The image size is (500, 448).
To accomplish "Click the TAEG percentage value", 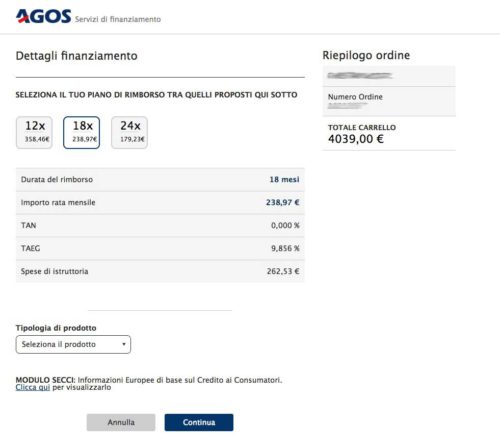I will tap(285, 248).
